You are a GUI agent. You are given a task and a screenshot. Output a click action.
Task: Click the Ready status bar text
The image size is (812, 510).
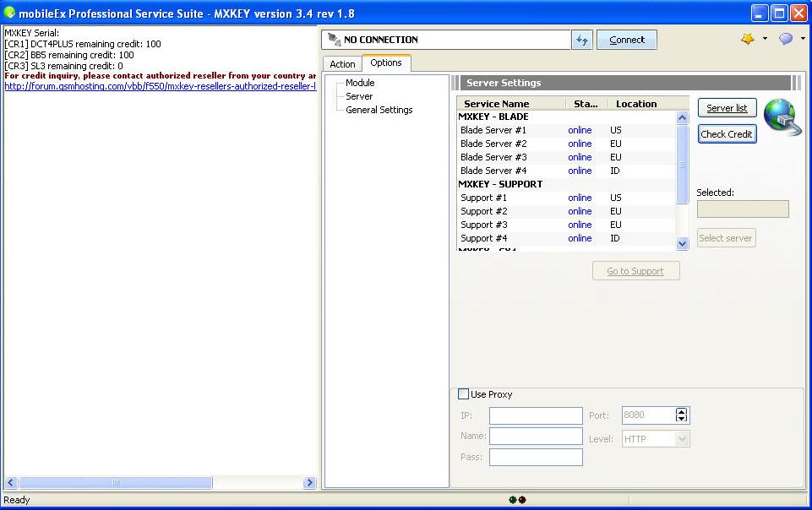pyautogui.click(x=17, y=500)
